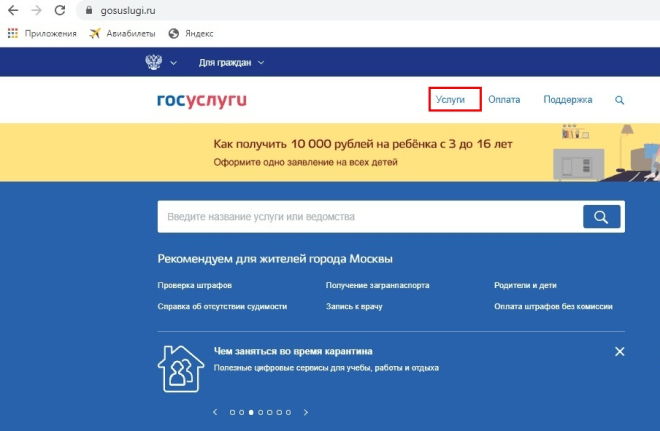This screenshot has height=431, width=660.
Task: Select the third (active) carousel dot
Action: [x=251, y=412]
